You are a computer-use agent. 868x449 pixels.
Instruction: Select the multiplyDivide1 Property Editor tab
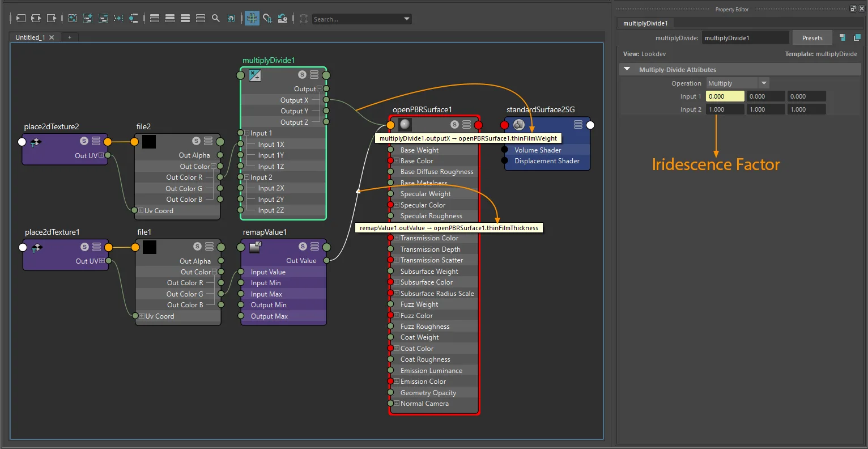[x=645, y=23]
